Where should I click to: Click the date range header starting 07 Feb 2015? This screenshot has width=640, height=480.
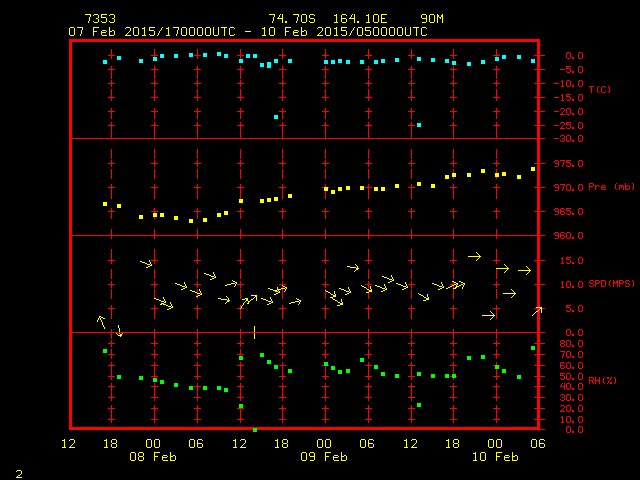248,31
